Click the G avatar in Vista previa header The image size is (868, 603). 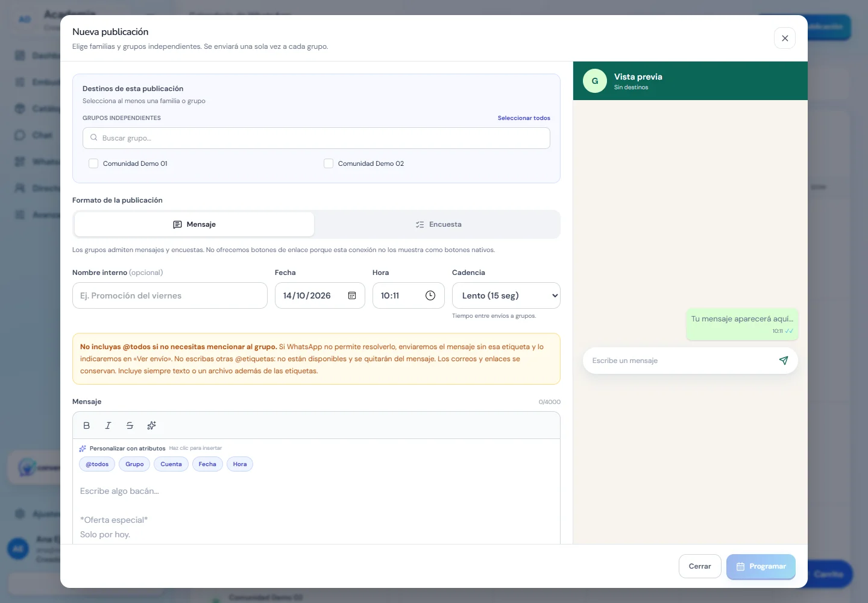click(595, 81)
